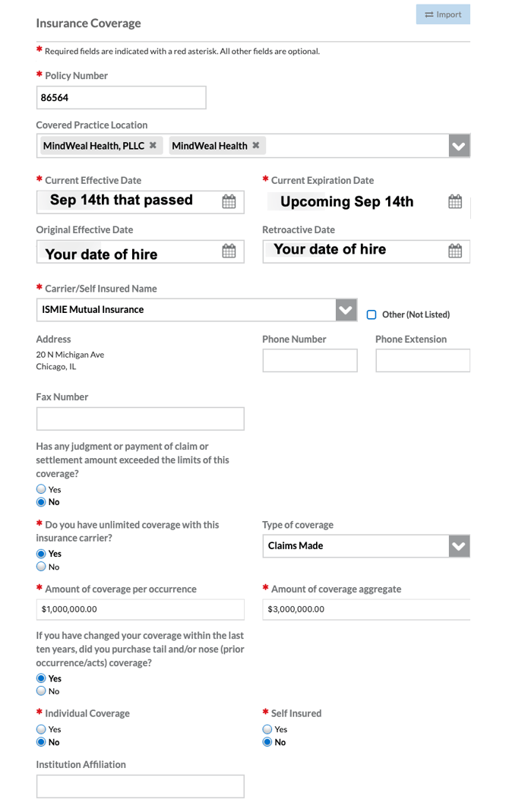Click the Institution Affiliation field
Screen dimensions: 509x812
(x=141, y=786)
